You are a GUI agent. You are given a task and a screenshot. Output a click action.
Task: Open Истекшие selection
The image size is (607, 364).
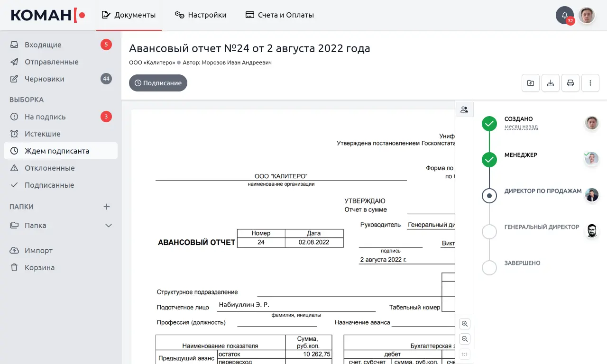tap(61, 134)
